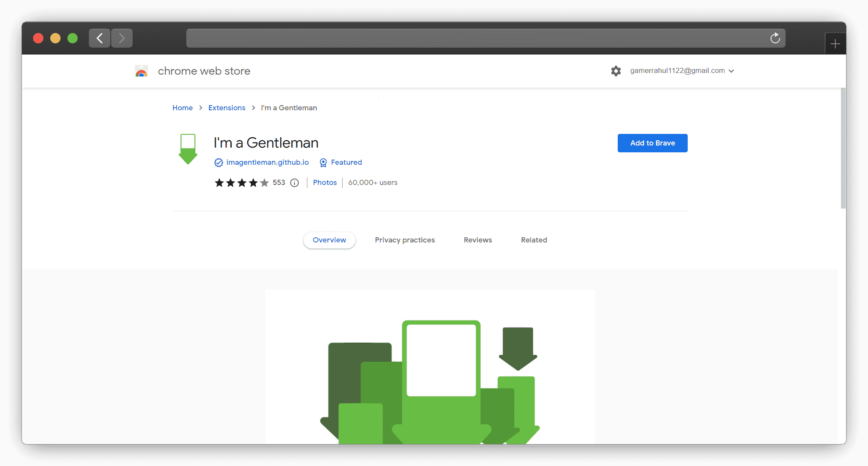Click the Add to Brave button
The image size is (868, 466).
click(x=653, y=143)
